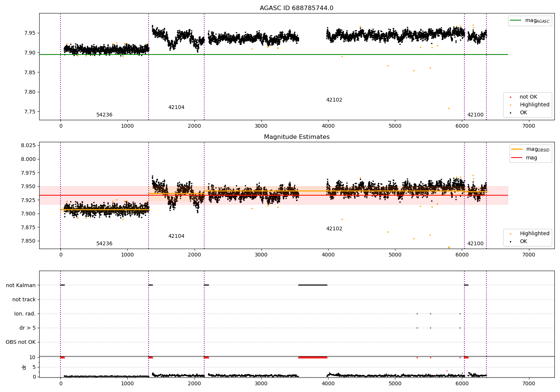Viewport: 560px width, 392px height.
Task: Click obsid label 42100 in the Magnitude Estimates plot
Action: (x=475, y=244)
